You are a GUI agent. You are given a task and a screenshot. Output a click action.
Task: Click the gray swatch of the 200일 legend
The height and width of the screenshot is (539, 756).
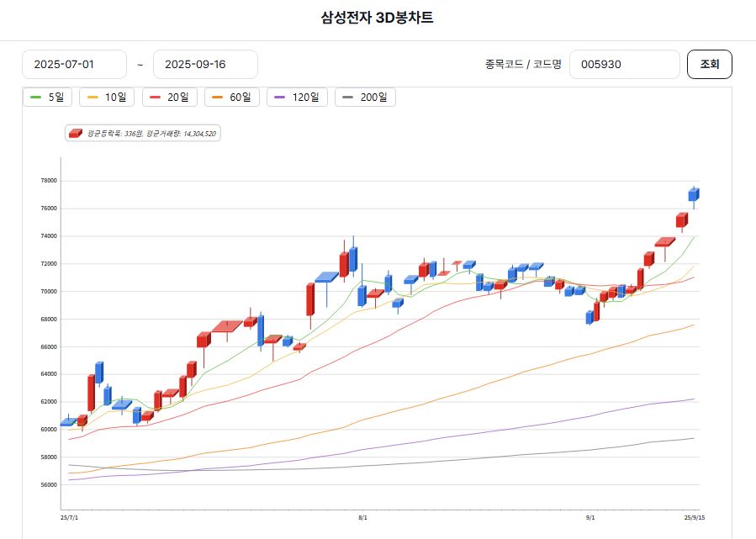tap(348, 98)
